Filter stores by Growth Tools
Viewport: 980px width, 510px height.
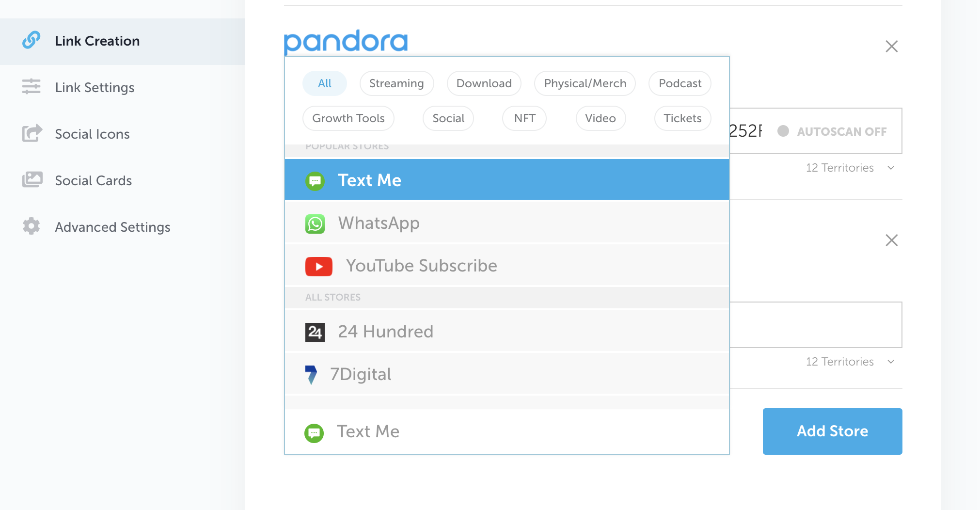pos(348,118)
